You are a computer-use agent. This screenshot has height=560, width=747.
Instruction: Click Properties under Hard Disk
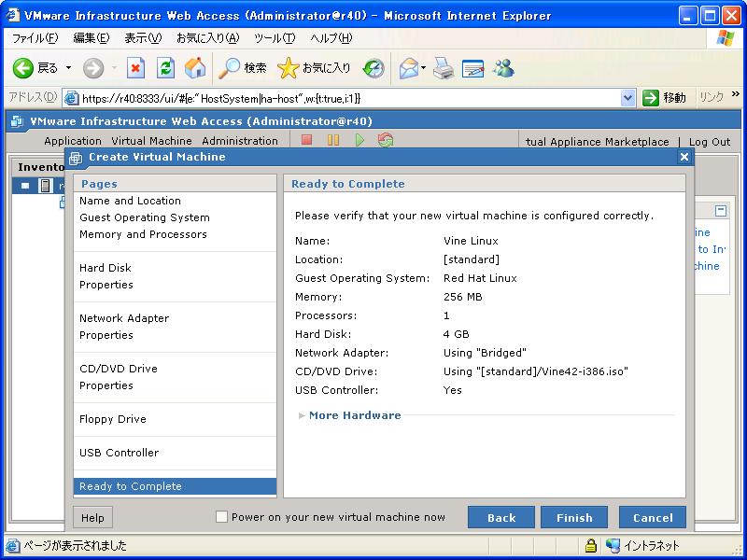(106, 285)
